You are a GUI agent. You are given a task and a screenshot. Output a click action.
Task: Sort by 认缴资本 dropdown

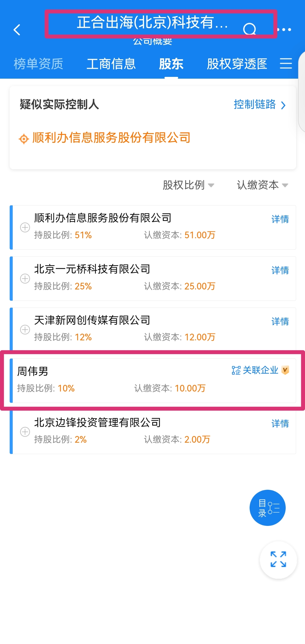click(x=263, y=185)
